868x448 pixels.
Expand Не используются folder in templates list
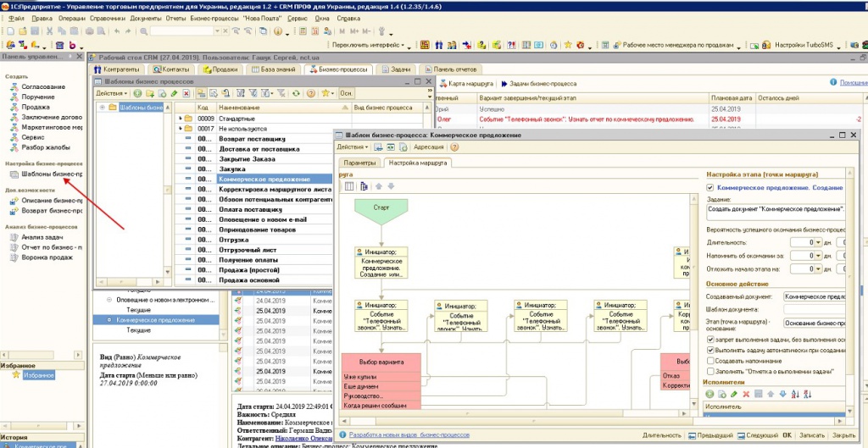click(181, 129)
